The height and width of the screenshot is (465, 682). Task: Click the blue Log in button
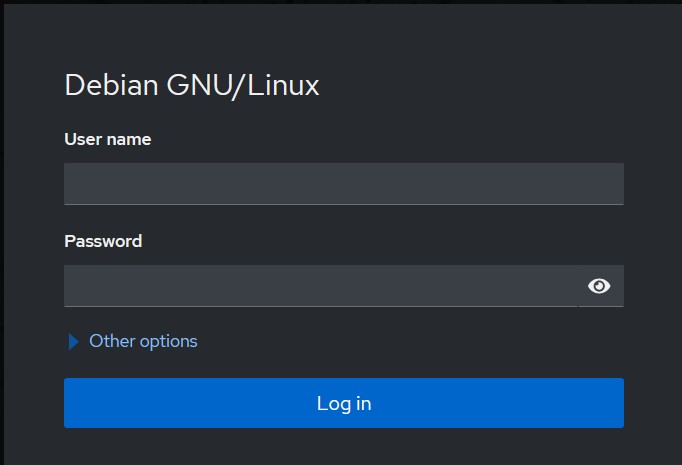344,403
